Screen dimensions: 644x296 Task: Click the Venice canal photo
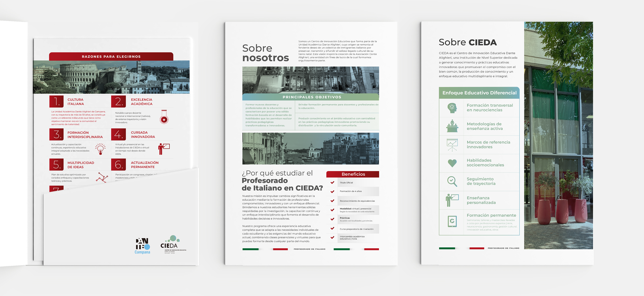pyautogui.click(x=310, y=149)
